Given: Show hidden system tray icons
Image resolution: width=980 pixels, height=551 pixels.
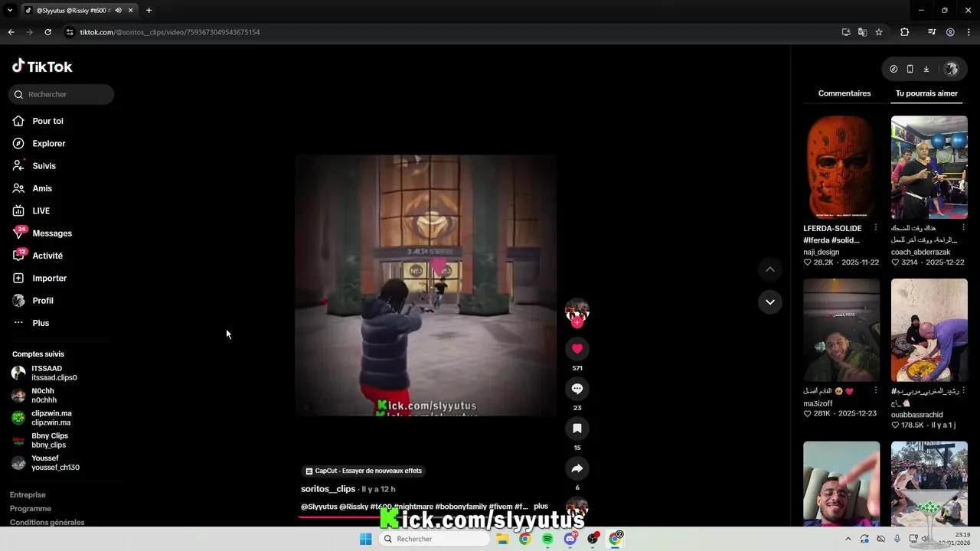Looking at the screenshot, I should pos(848,539).
